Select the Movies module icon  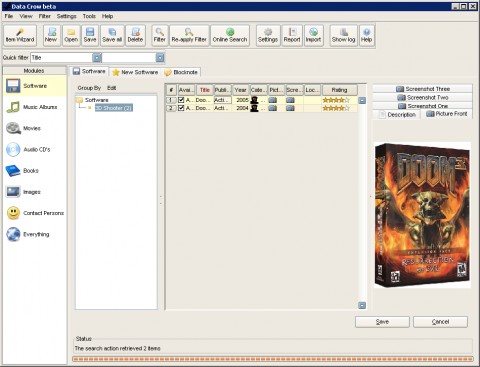click(13, 128)
